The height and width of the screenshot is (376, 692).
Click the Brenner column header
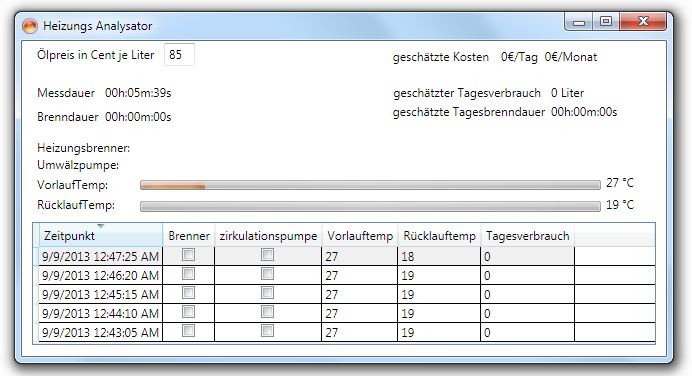pyautogui.click(x=188, y=236)
